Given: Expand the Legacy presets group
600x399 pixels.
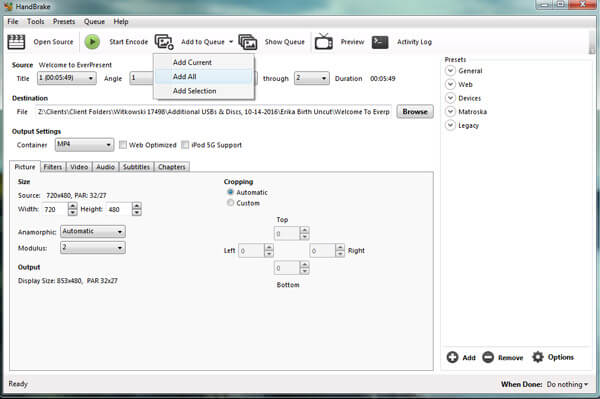Looking at the screenshot, I should 450,125.
